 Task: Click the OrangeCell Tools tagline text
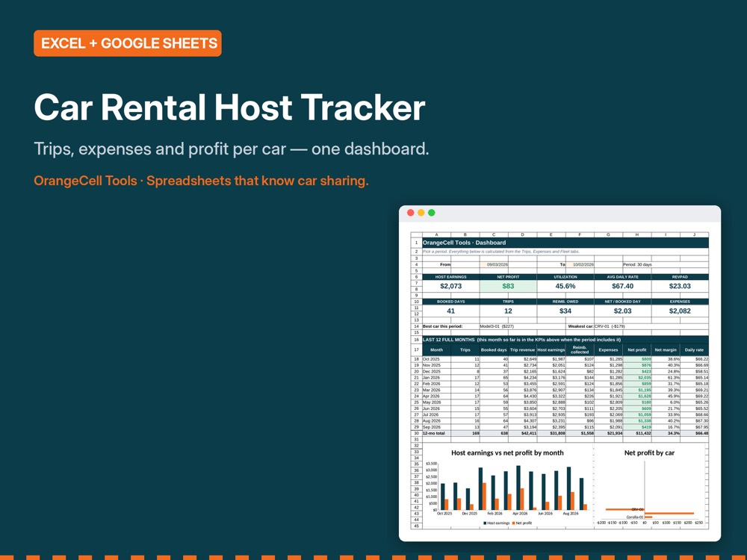click(201, 181)
